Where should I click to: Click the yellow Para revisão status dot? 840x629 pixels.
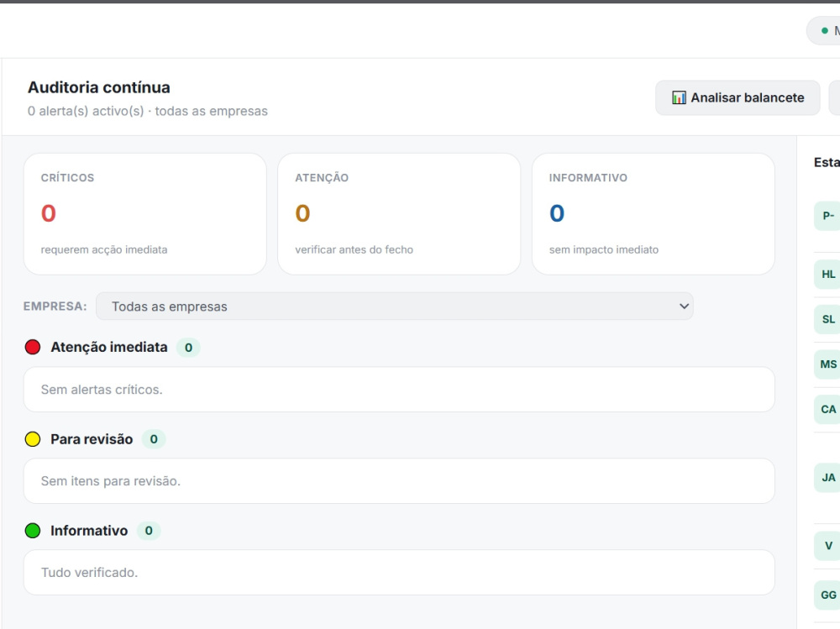click(33, 439)
